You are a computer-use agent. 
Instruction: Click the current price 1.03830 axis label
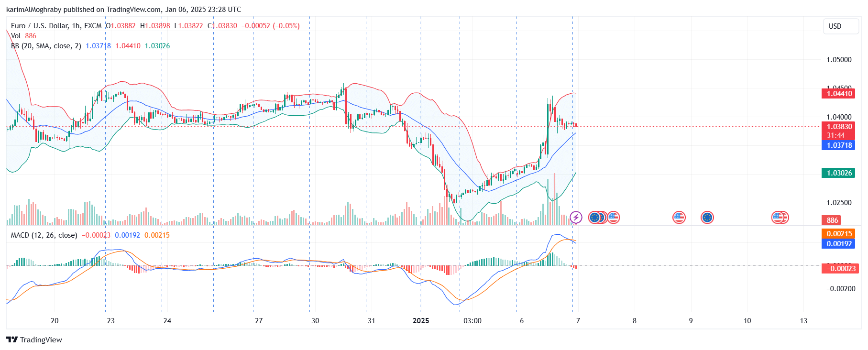tap(838, 127)
